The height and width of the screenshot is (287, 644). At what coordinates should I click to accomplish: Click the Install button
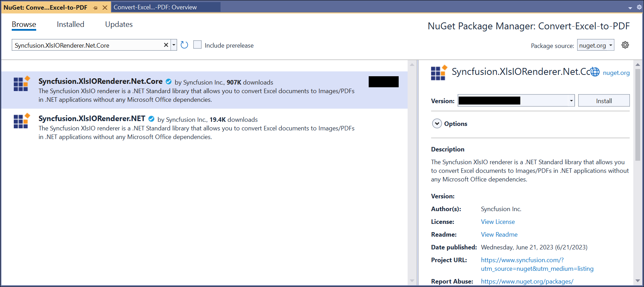coord(604,101)
